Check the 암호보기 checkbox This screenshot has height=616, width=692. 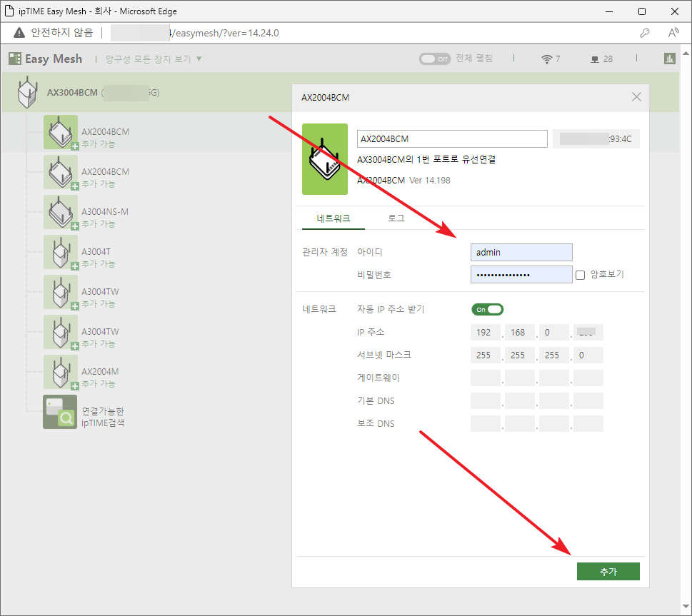pos(581,275)
